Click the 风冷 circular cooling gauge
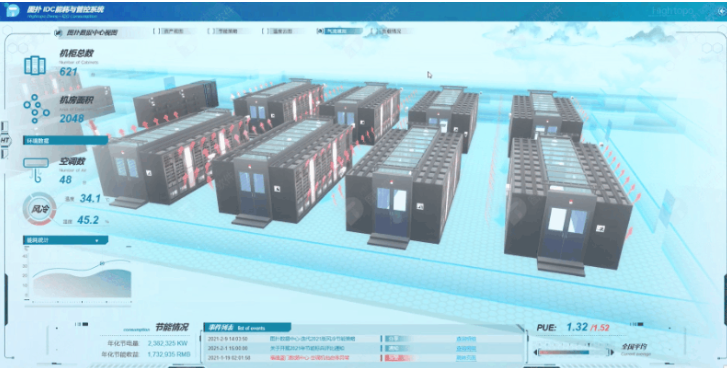The width and height of the screenshot is (727, 368). tap(39, 209)
